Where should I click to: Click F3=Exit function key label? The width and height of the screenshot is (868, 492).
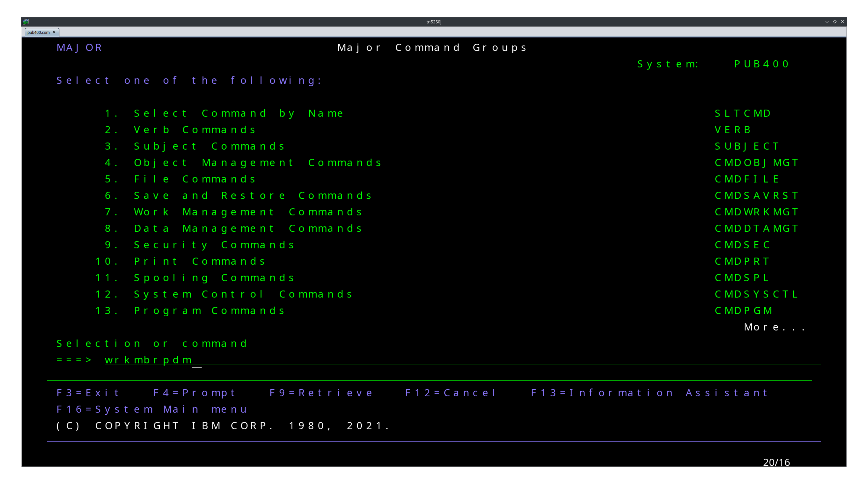click(x=88, y=393)
